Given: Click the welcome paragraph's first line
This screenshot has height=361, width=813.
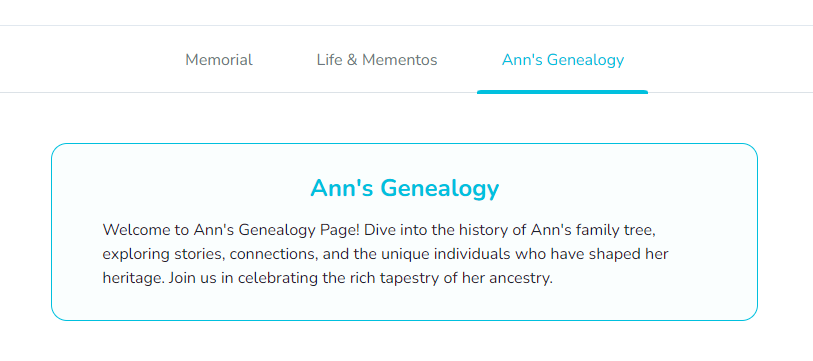Looking at the screenshot, I should coord(380,230).
